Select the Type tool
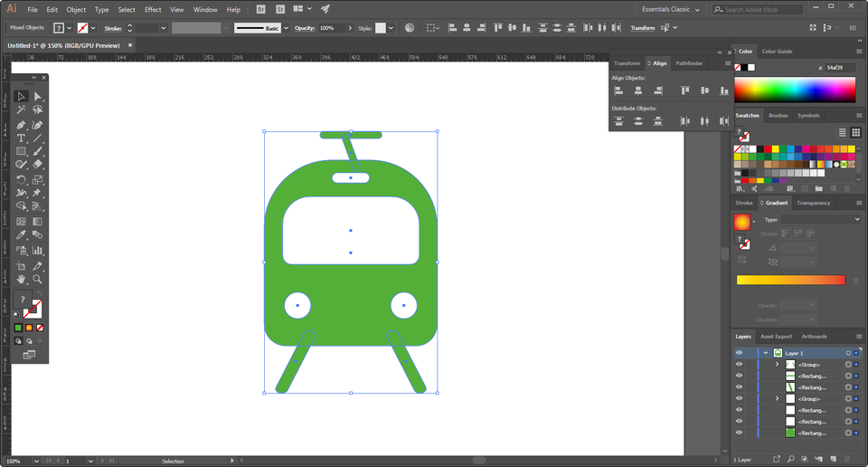 click(x=21, y=138)
